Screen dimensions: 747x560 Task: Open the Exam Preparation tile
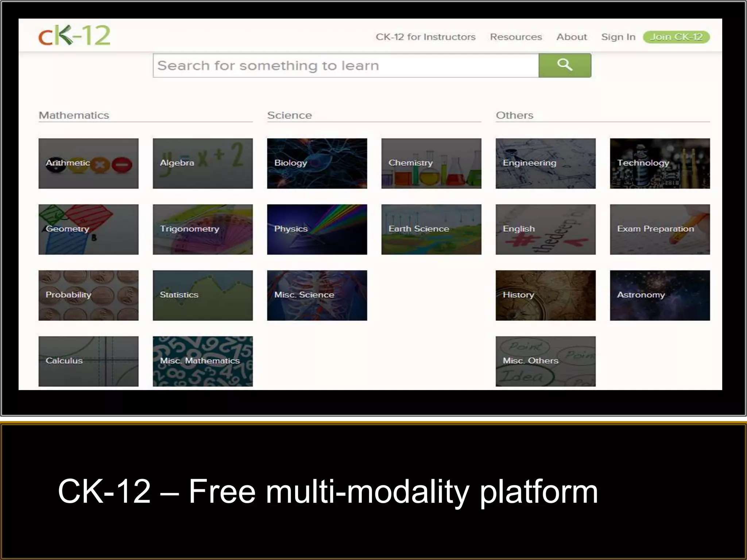660,229
